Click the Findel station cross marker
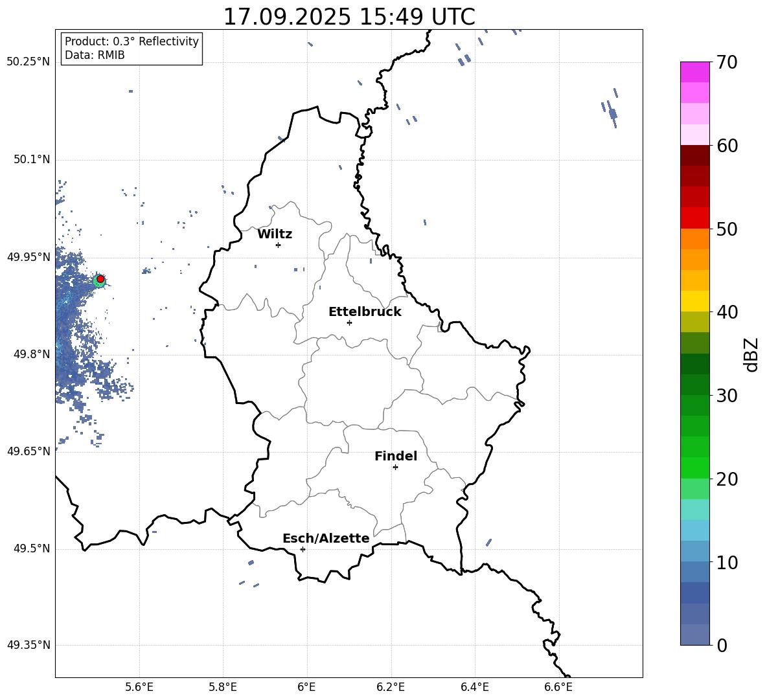 coord(395,468)
